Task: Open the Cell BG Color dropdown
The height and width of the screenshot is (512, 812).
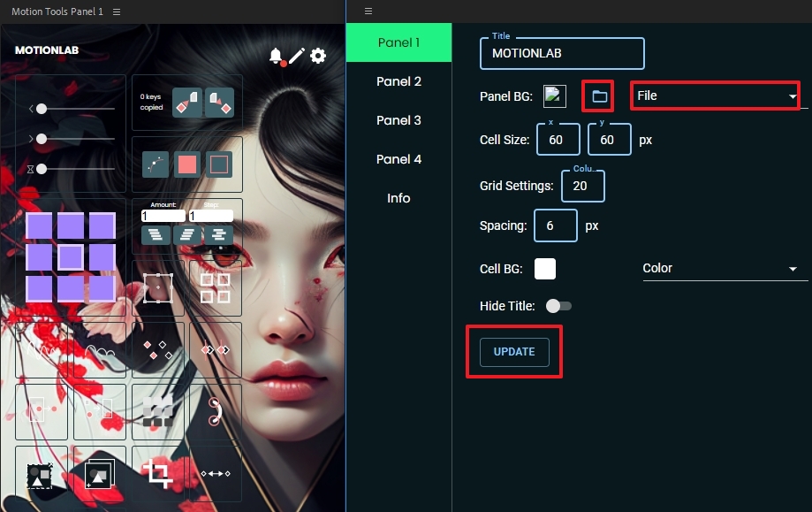Action: click(x=725, y=268)
